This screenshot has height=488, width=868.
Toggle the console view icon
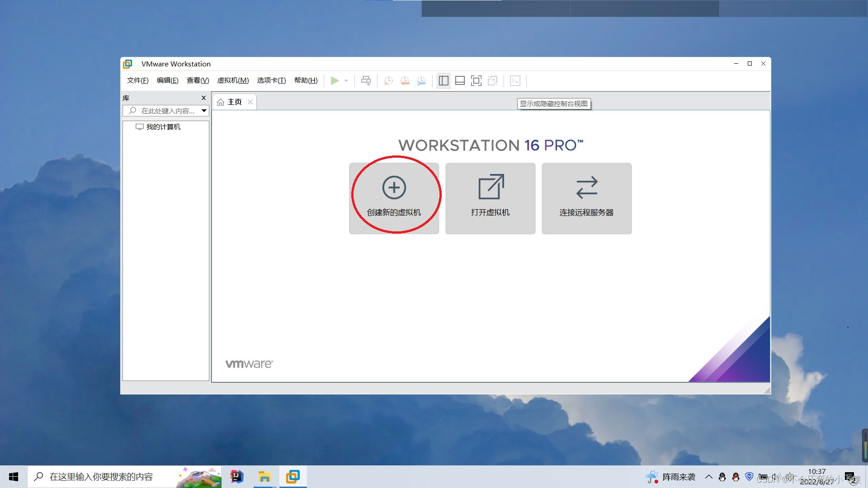[515, 81]
